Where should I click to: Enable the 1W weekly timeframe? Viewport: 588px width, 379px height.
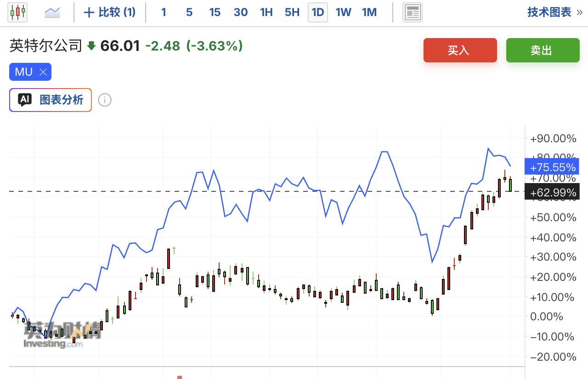tap(344, 12)
